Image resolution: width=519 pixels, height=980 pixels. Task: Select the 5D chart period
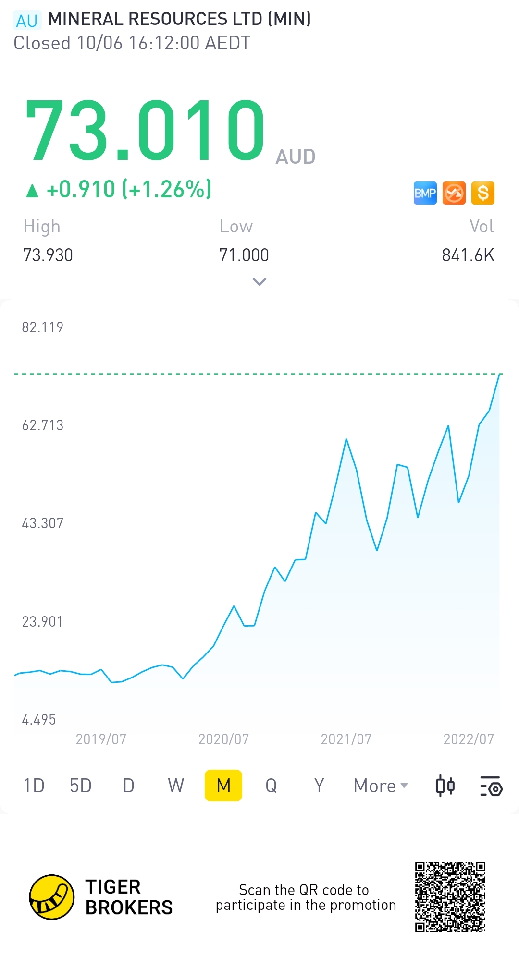[x=80, y=786]
